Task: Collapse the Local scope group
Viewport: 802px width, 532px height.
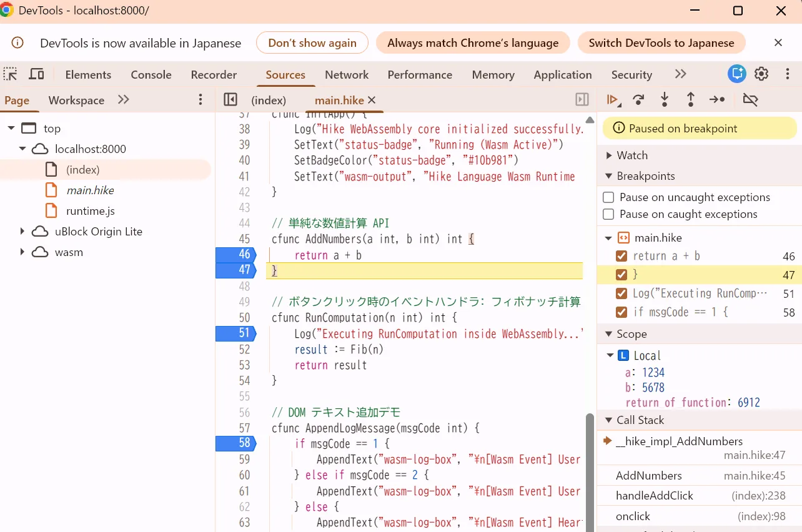Action: point(610,355)
